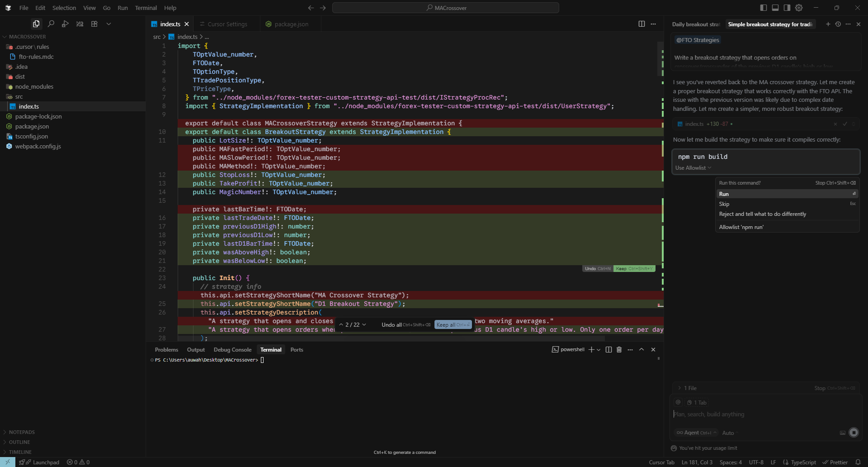Open the Terminal menu in the menu bar
The image size is (868, 467).
(146, 8)
